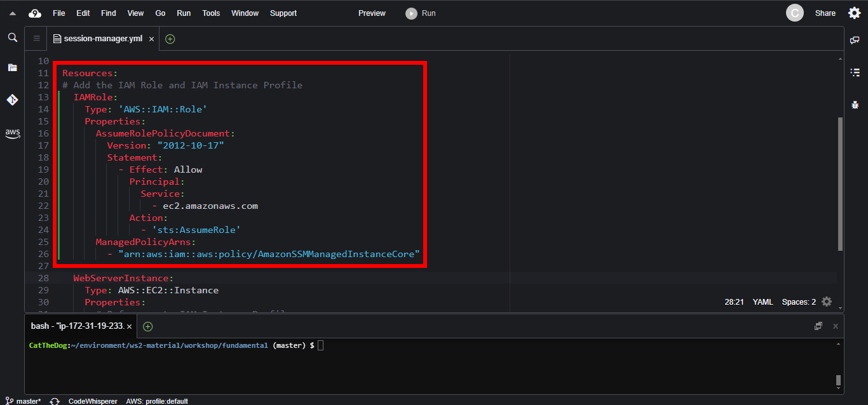Screen dimensions: 868x405
Task: Open the Environment file tree folder icon
Action: [12, 67]
